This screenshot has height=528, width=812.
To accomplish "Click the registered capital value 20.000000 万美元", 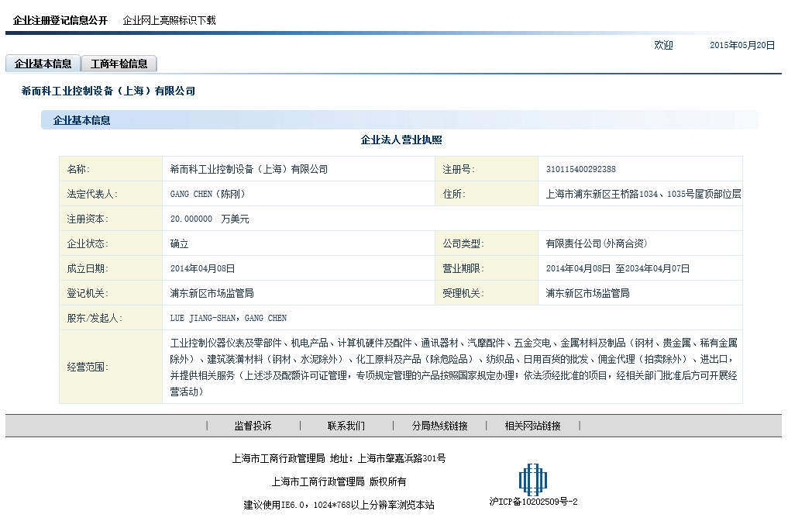I will [x=209, y=219].
